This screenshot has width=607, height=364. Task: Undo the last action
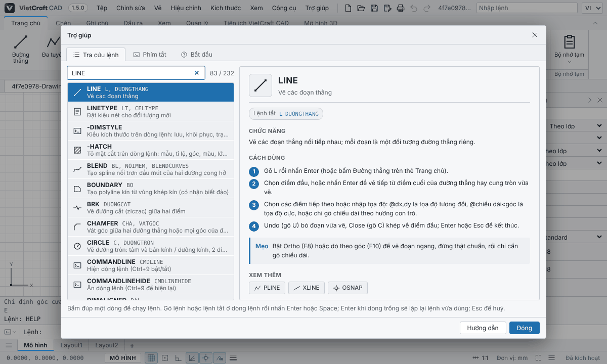click(x=414, y=8)
